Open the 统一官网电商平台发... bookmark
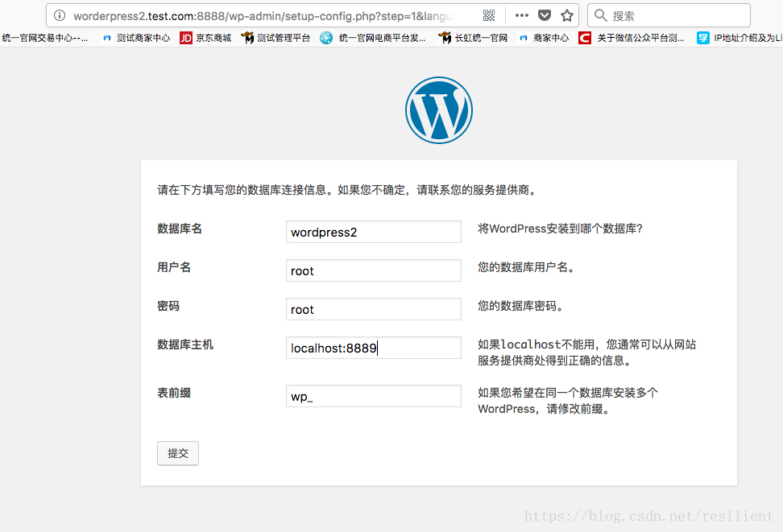 373,38
